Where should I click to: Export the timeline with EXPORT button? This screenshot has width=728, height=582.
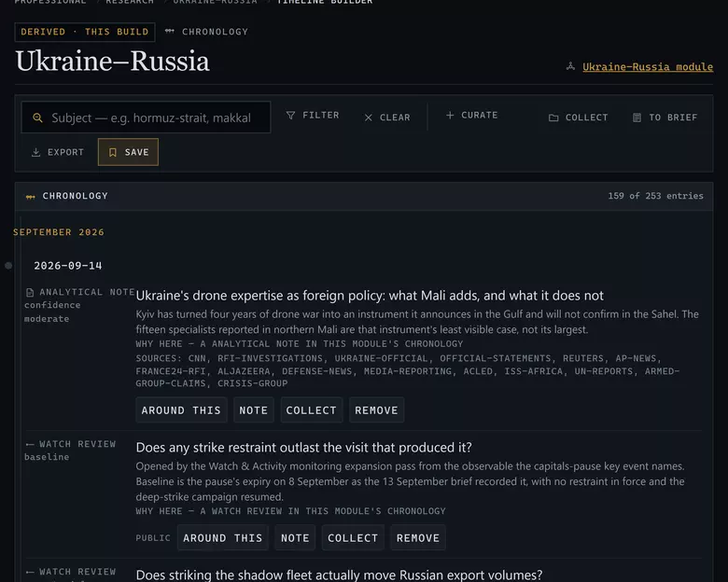[57, 152]
